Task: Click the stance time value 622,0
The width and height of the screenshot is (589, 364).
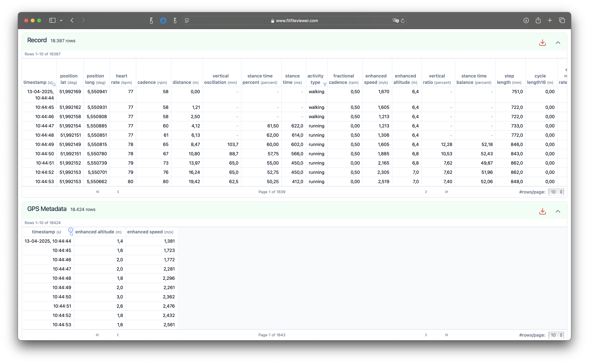Action: pyautogui.click(x=297, y=126)
